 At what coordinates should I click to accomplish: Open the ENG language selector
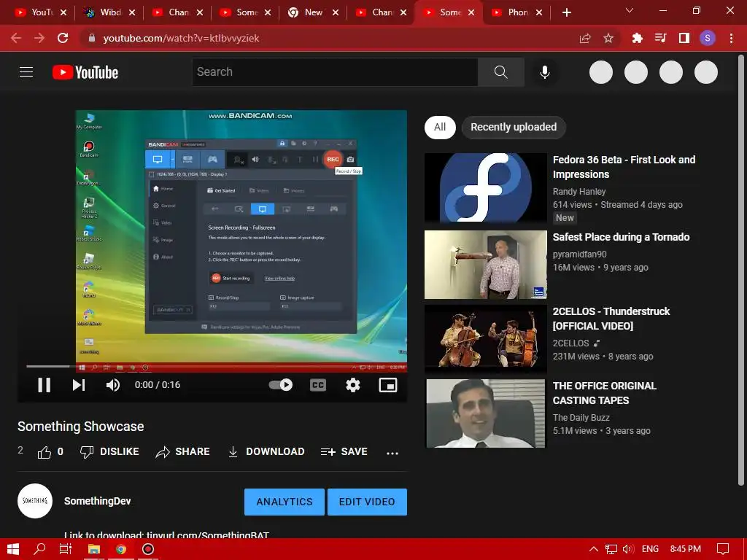tap(650, 549)
